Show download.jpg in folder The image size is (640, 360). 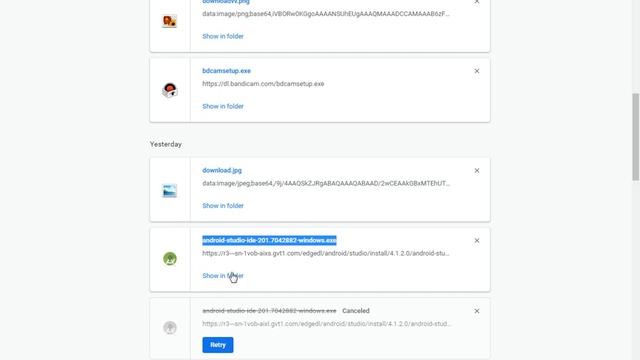(223, 206)
